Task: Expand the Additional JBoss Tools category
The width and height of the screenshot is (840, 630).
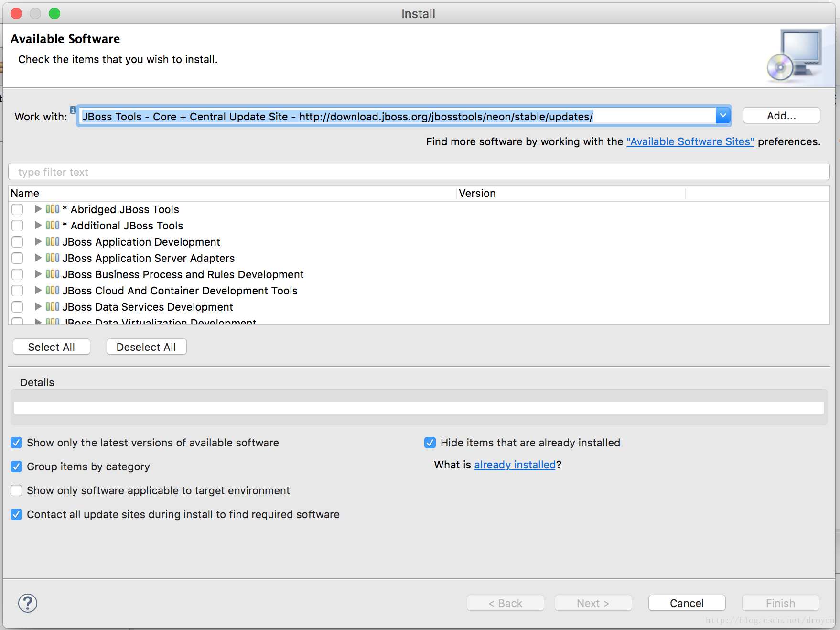Action: click(38, 225)
